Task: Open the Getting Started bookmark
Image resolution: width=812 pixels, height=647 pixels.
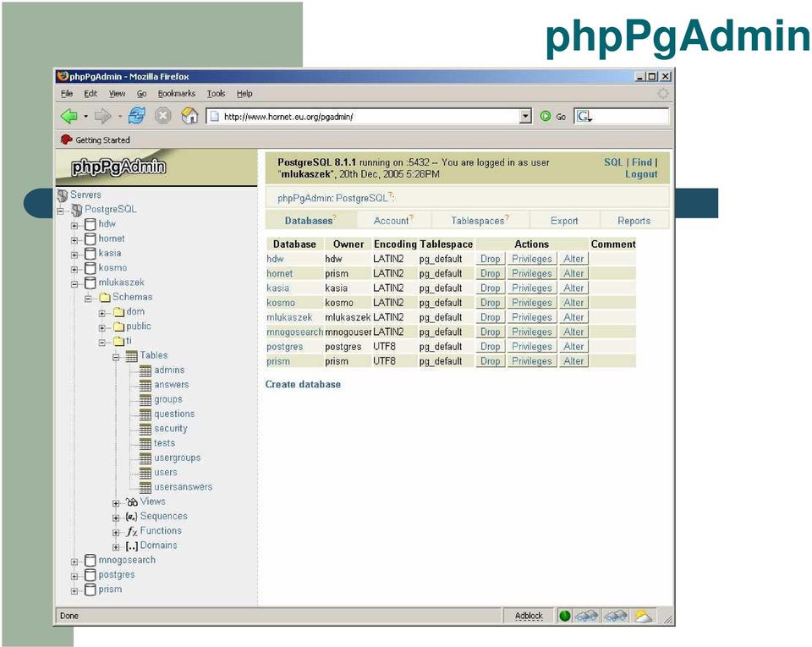Action: coord(96,140)
